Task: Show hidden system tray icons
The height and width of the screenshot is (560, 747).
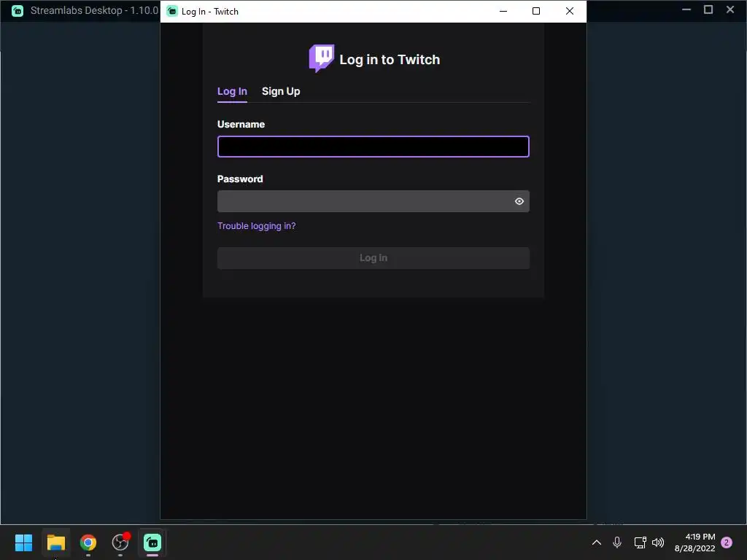Action: [x=597, y=542]
